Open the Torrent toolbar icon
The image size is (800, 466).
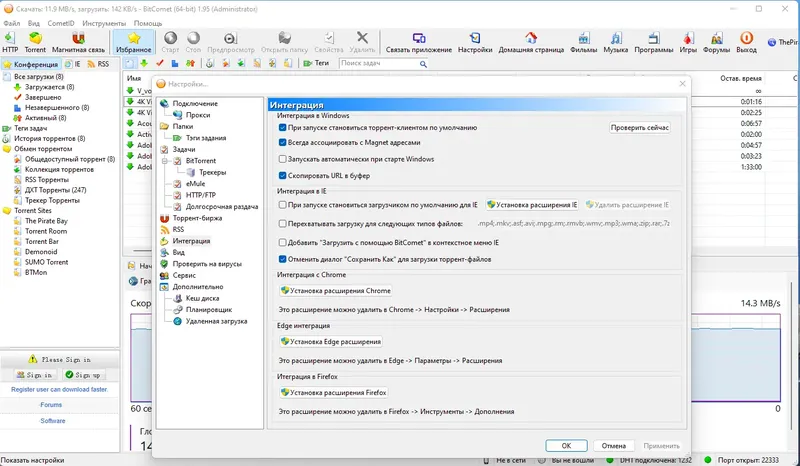tap(35, 42)
